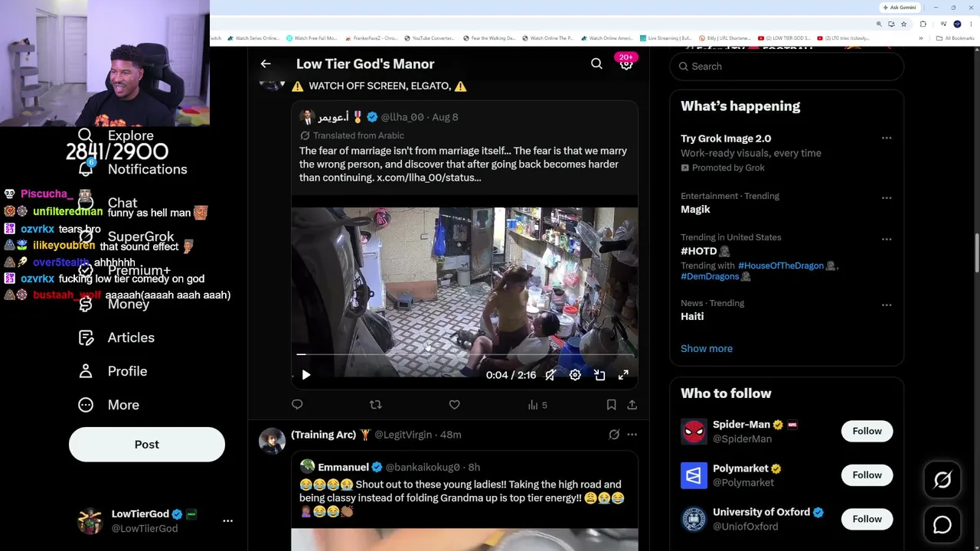Open account menu dots beside LowTierGod
Image resolution: width=980 pixels, height=551 pixels.
pos(227,521)
